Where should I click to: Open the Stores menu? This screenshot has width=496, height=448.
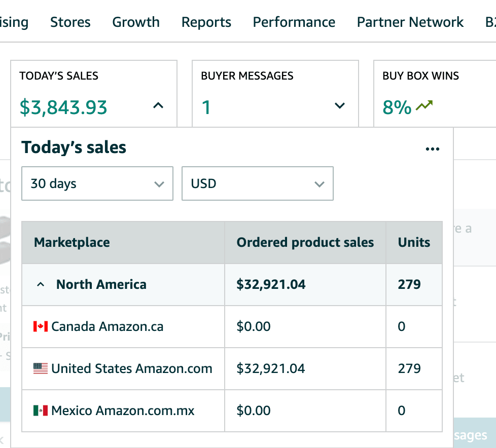pyautogui.click(x=70, y=22)
